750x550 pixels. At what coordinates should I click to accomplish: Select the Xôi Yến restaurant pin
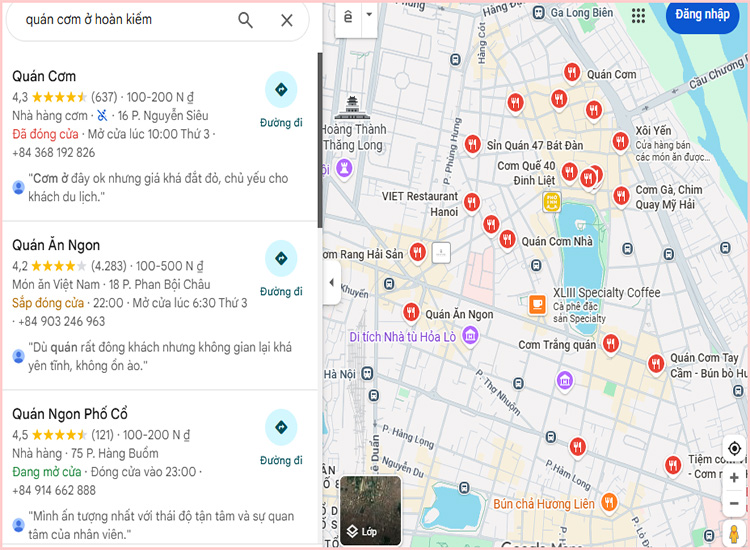620,142
